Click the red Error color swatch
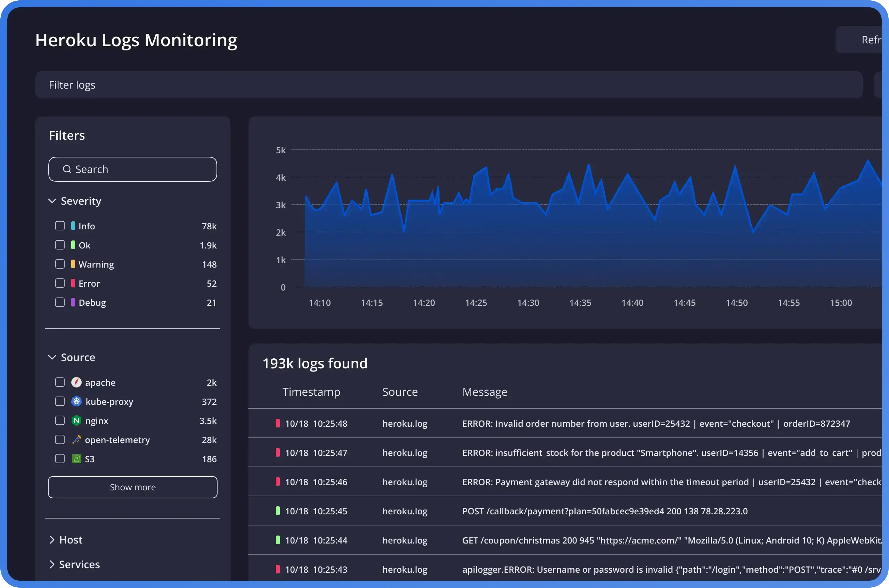 [x=73, y=283]
